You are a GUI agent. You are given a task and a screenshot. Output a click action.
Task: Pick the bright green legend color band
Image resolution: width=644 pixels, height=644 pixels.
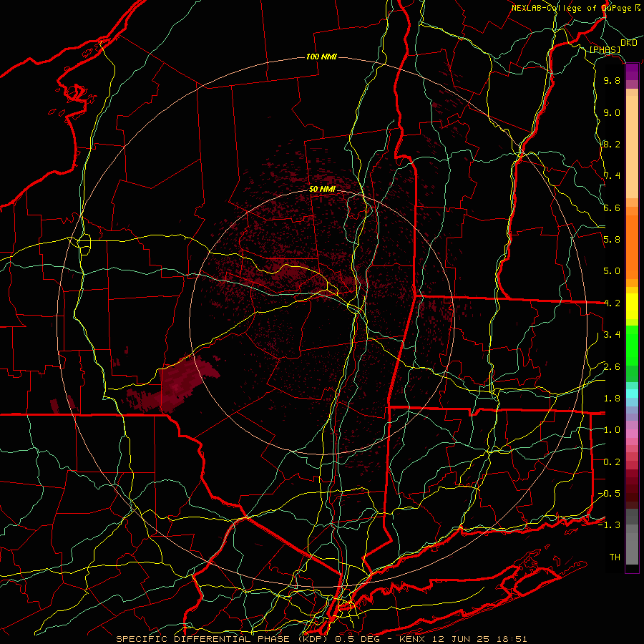pos(632,346)
